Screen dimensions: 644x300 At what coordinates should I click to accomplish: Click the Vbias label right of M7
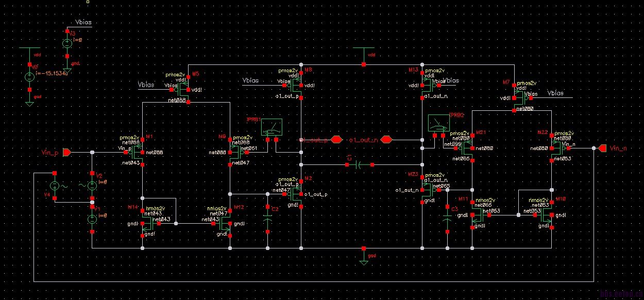[x=555, y=93]
